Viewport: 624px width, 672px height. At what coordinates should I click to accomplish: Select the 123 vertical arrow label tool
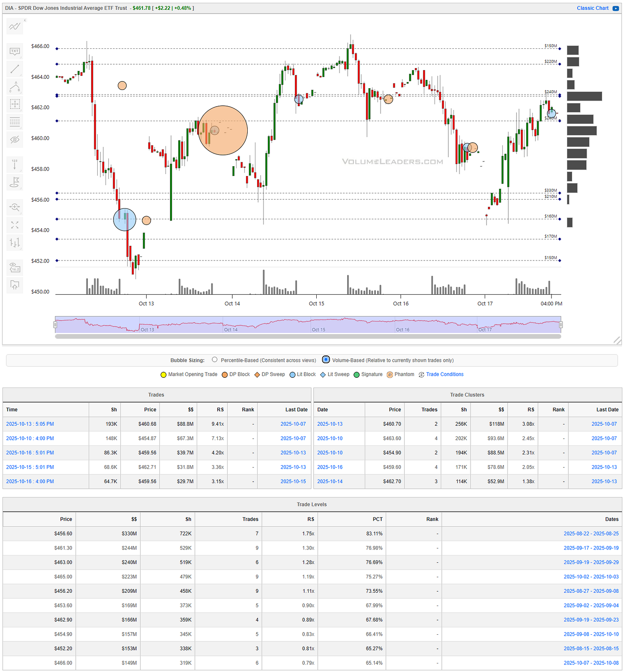point(15,164)
